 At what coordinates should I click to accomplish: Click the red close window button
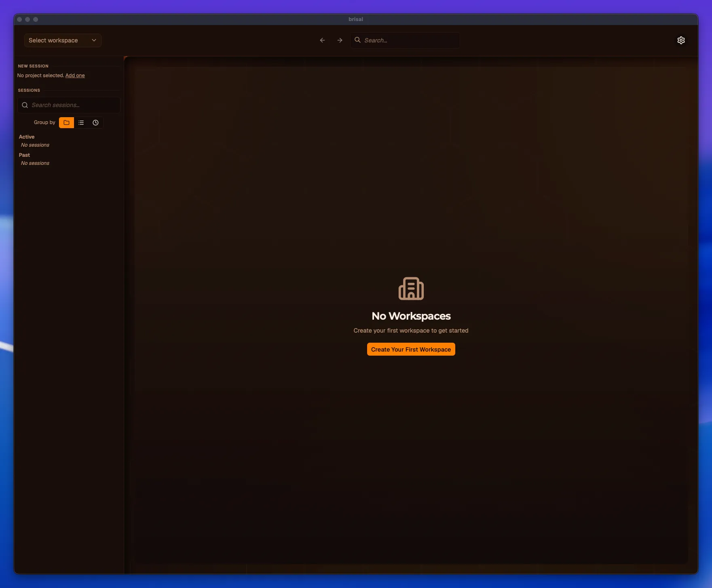[19, 19]
